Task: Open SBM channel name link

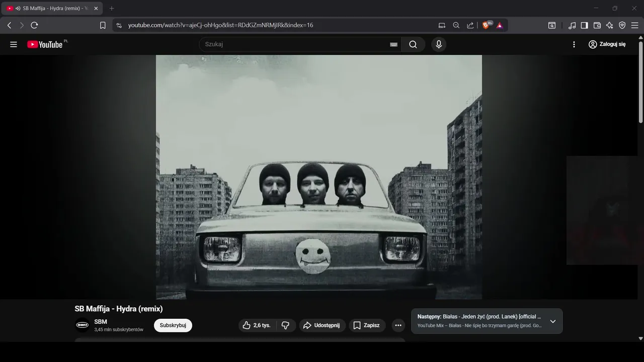Action: [101, 322]
